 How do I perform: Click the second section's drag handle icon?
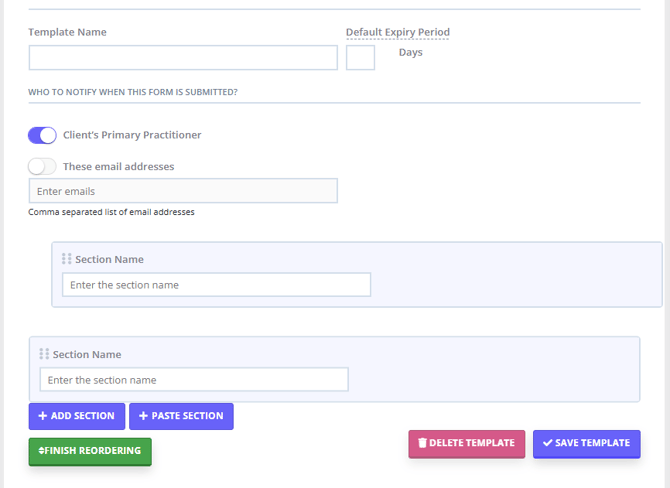coord(44,354)
